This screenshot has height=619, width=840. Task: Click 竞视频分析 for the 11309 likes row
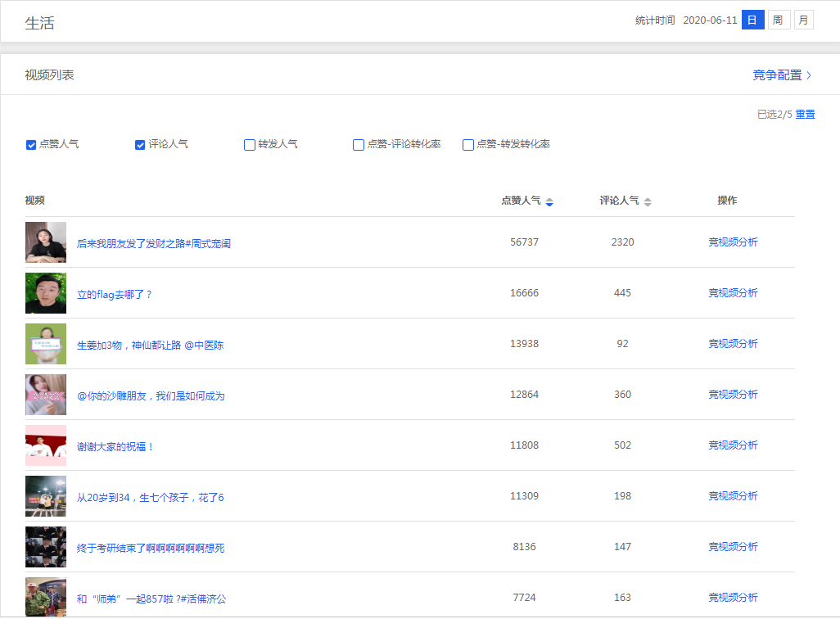click(733, 496)
